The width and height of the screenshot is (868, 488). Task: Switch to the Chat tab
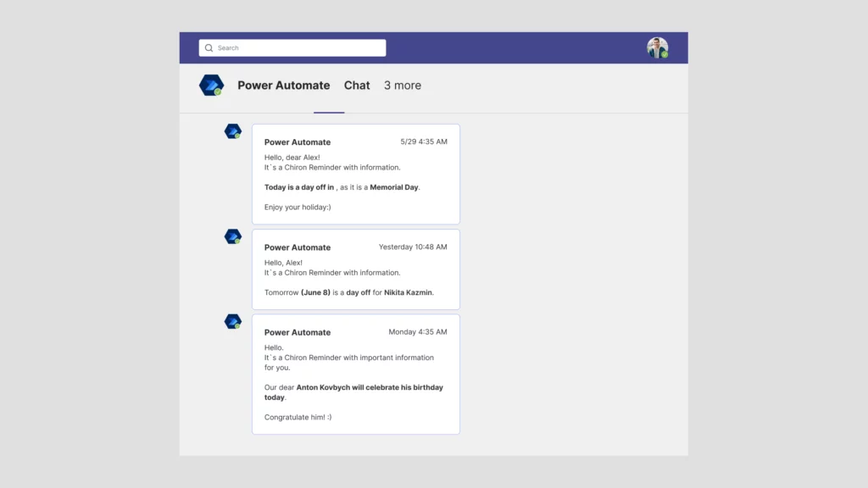coord(357,86)
